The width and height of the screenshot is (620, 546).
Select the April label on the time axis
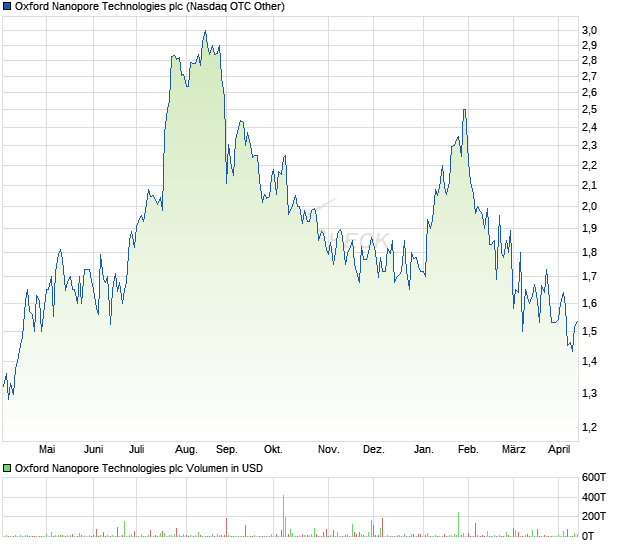pyautogui.click(x=559, y=449)
